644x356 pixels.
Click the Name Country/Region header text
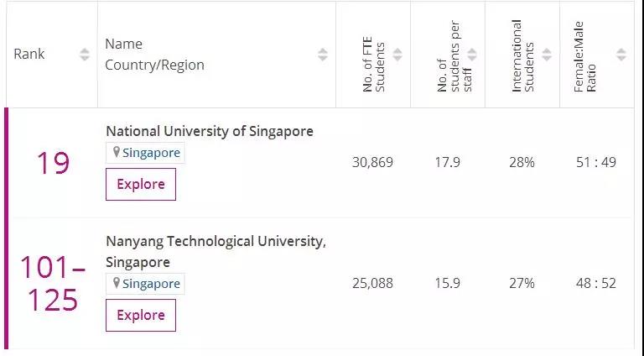coord(155,55)
